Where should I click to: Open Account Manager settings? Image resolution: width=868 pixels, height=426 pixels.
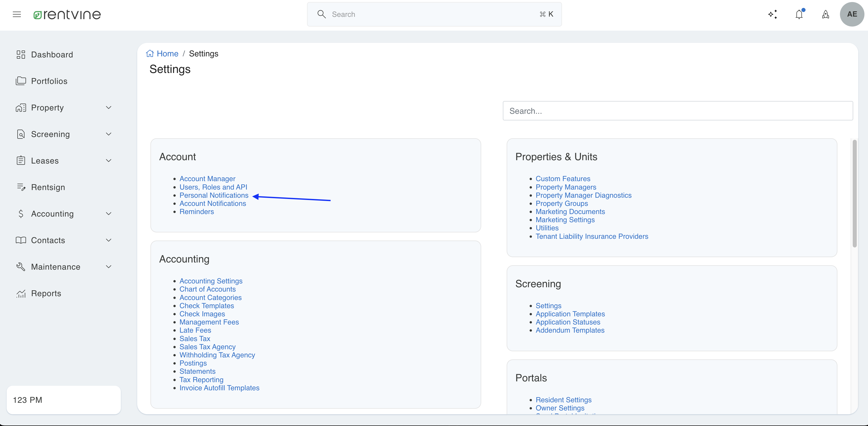click(x=207, y=179)
